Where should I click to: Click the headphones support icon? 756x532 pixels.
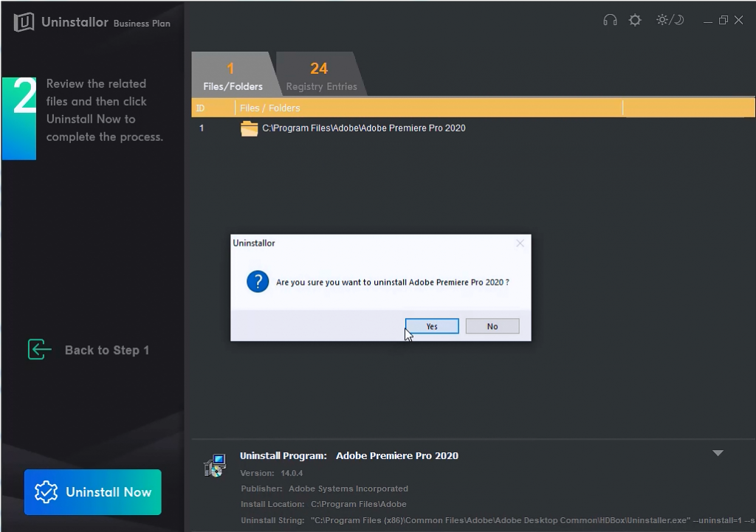(610, 20)
